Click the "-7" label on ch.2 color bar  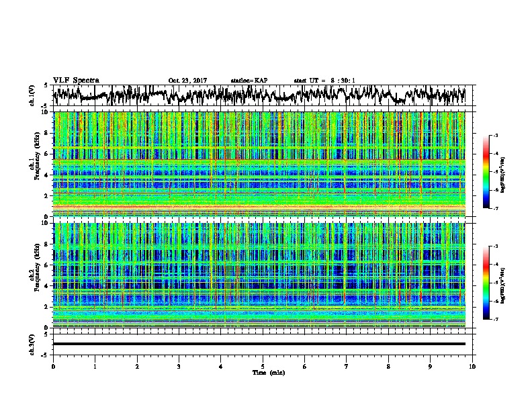tap(496, 319)
